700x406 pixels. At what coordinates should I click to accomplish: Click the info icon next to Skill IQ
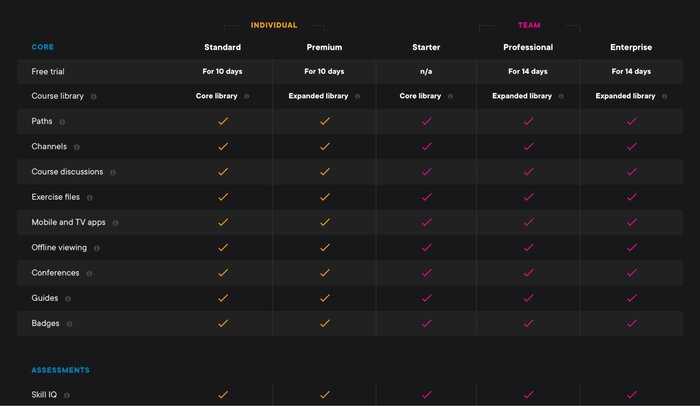[67, 395]
